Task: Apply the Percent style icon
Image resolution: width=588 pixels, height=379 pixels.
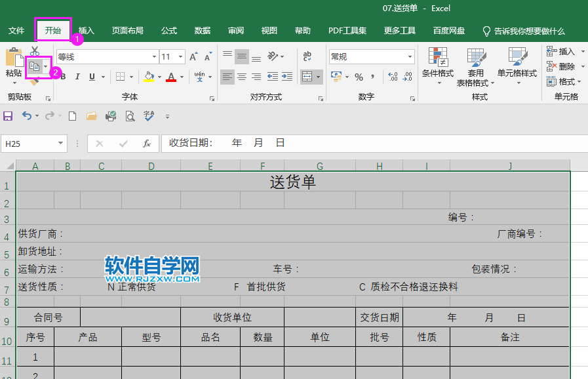Action: pyautogui.click(x=359, y=77)
